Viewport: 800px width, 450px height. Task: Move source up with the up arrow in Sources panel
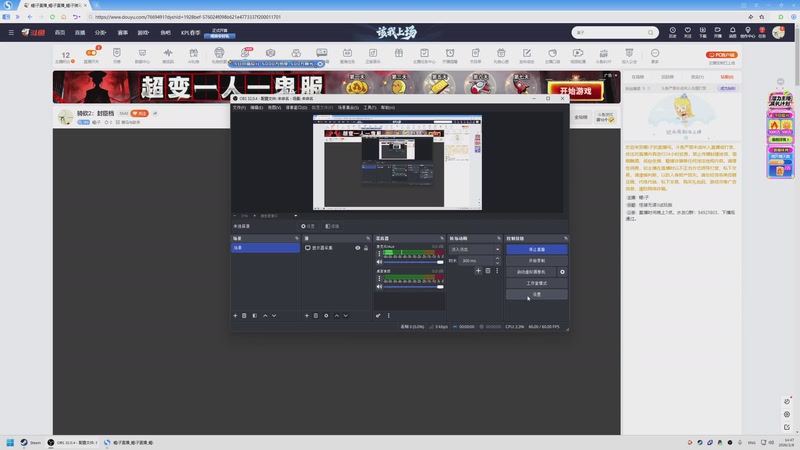coord(336,316)
